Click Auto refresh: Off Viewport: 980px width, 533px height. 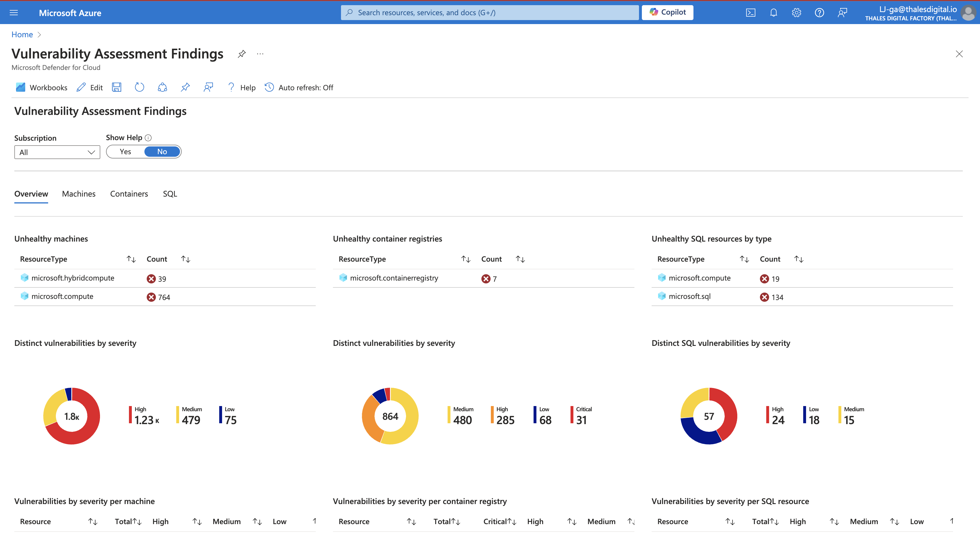tap(299, 87)
